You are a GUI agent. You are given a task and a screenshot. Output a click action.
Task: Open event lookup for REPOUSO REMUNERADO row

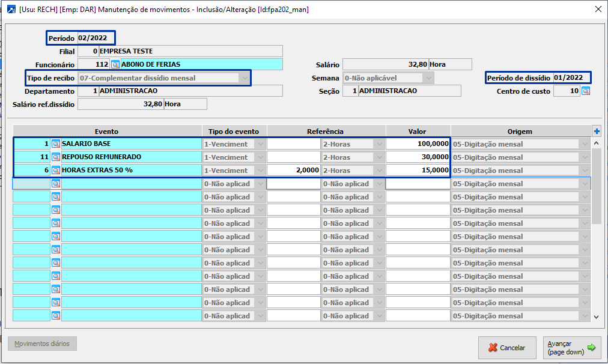click(56, 157)
